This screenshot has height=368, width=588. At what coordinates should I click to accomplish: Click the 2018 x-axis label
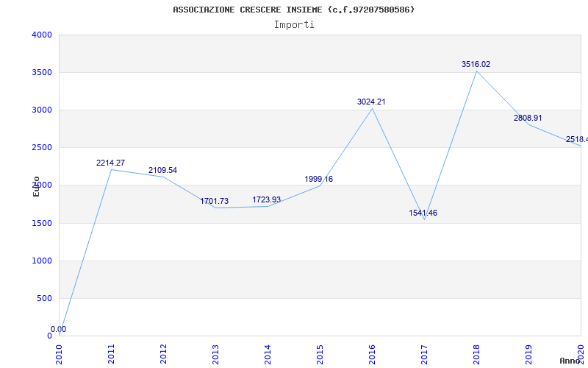coord(476,355)
